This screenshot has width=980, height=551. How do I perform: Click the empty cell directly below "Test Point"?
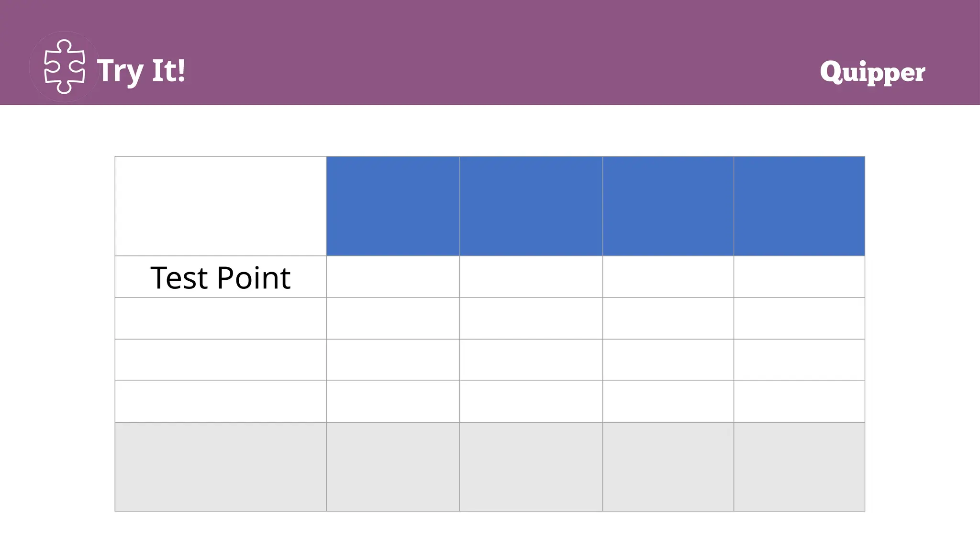[x=221, y=319]
